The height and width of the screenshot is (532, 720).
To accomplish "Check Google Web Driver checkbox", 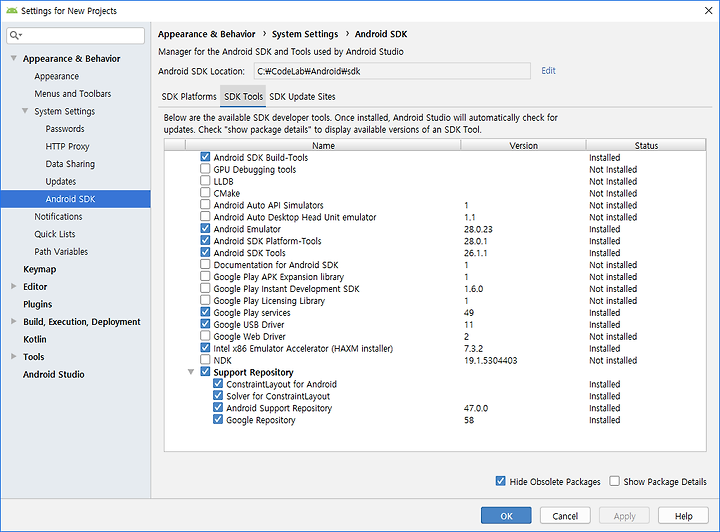I will coord(205,336).
